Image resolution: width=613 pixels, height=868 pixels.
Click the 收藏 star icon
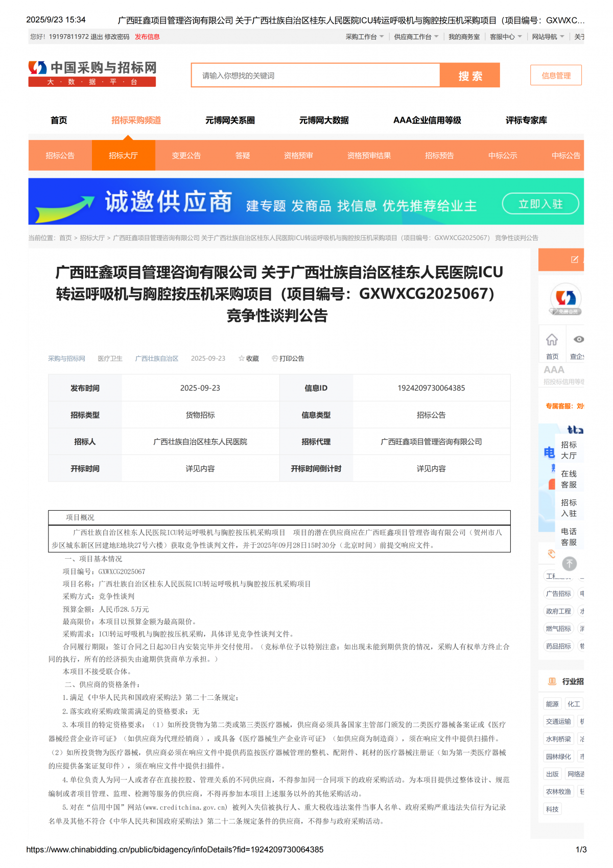tap(242, 358)
